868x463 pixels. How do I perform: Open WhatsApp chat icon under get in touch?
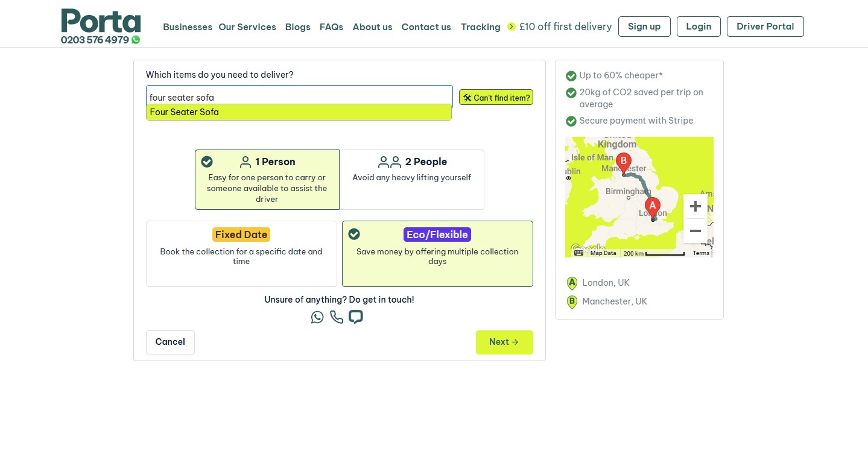click(x=317, y=317)
